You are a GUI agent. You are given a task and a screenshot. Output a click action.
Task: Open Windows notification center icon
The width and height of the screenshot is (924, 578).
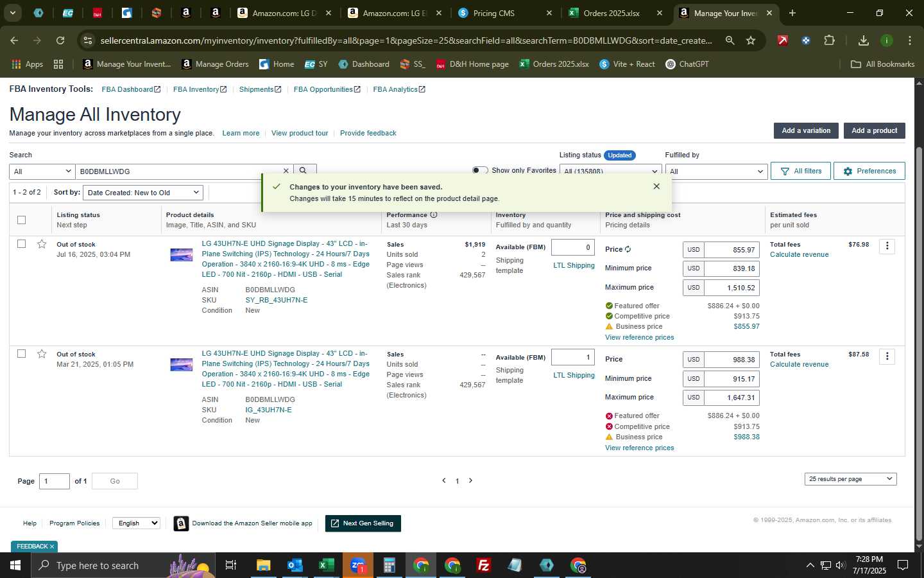pos(903,565)
